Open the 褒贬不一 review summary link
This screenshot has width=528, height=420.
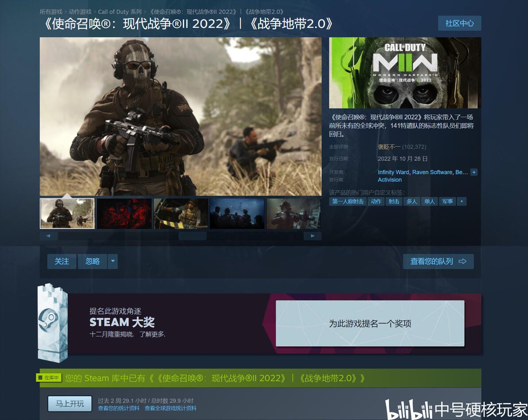[389, 147]
